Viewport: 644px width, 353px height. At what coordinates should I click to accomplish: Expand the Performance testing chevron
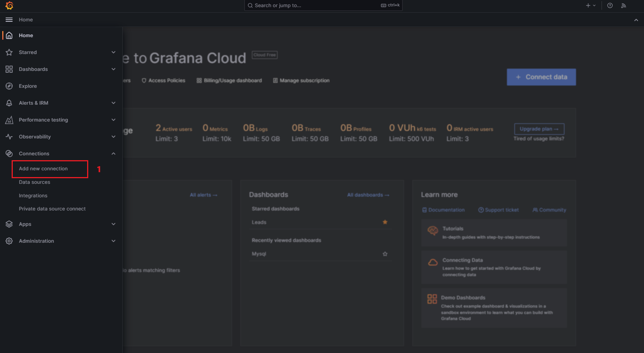113,120
